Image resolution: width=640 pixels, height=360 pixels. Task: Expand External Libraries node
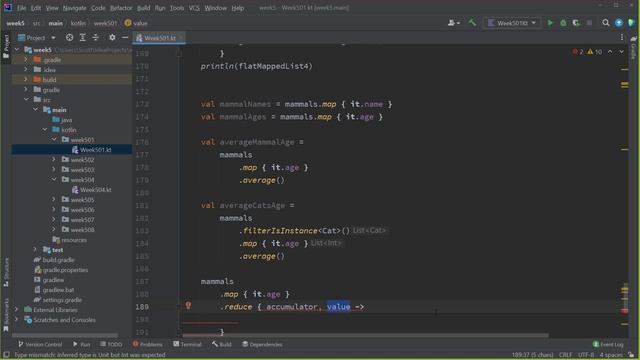17,310
